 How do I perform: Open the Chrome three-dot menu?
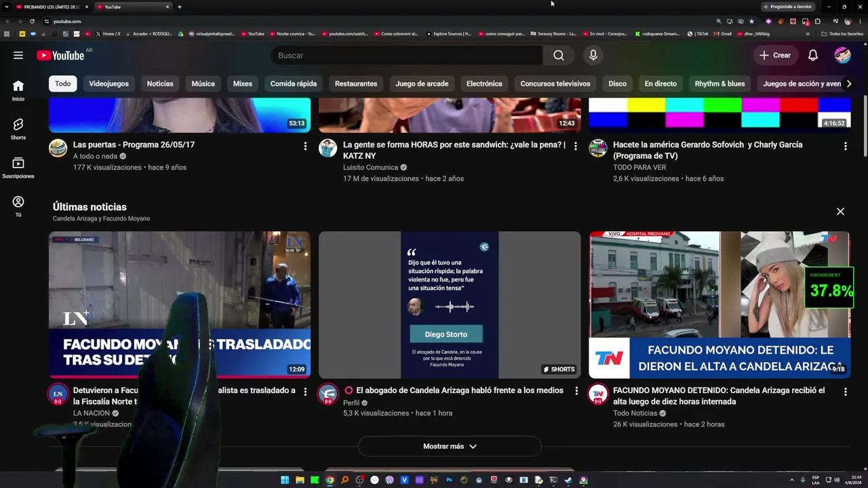(859, 21)
